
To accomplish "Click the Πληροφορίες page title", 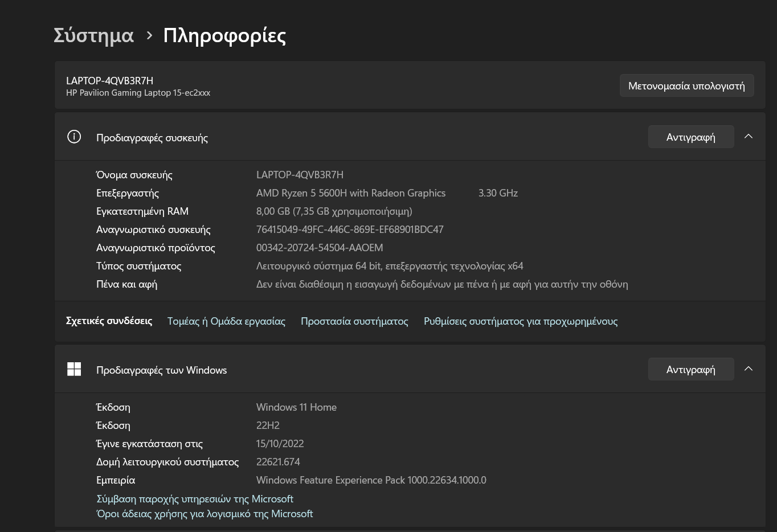I will (224, 35).
